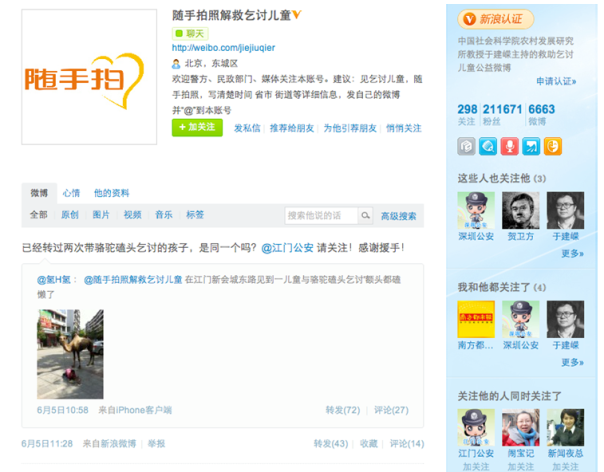This screenshot has height=472, width=604.
Task: Switch to the 他的资料 tab
Action: point(112,193)
